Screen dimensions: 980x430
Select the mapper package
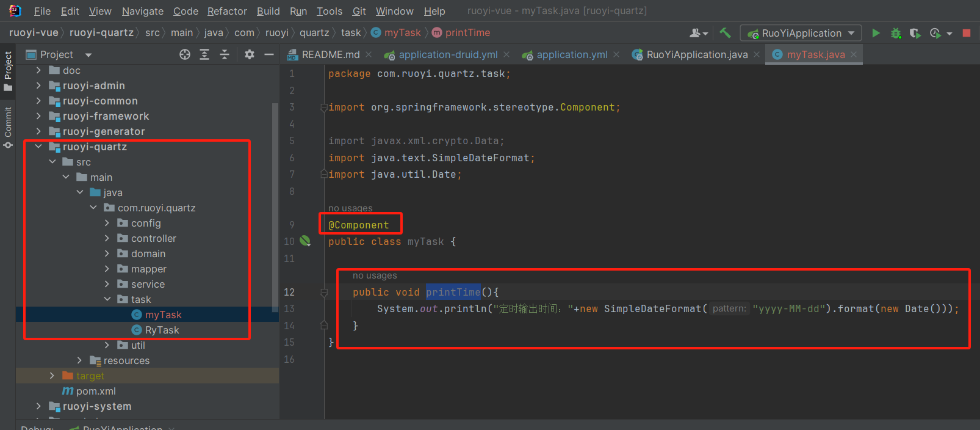(x=149, y=269)
